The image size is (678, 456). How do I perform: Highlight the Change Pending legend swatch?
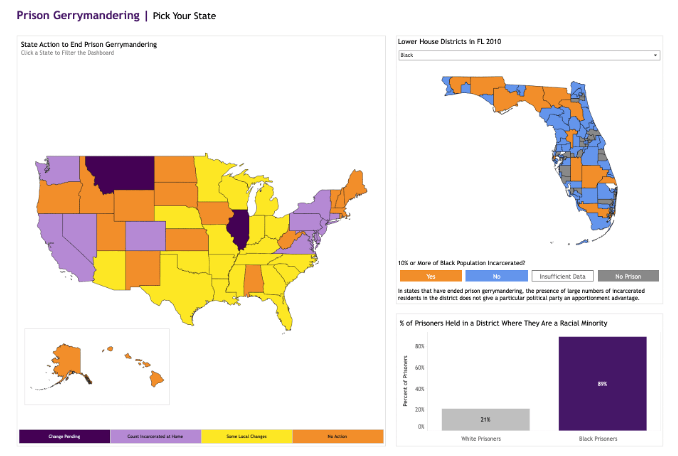click(65, 437)
